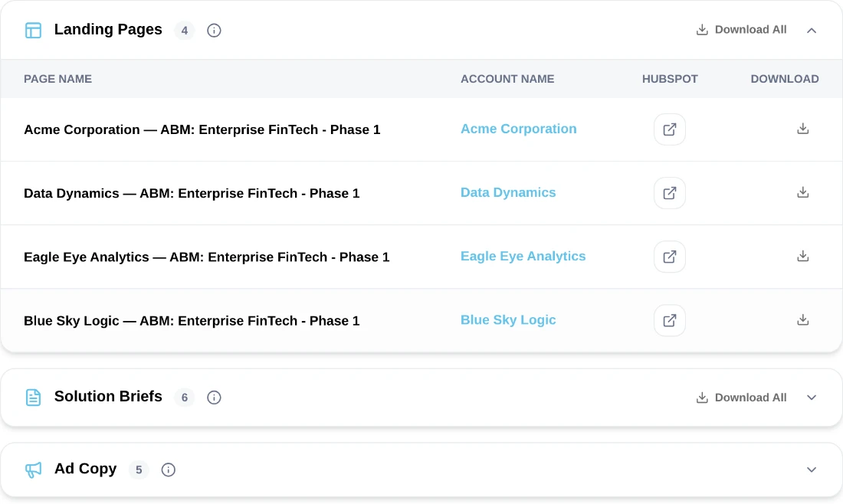Viewport: 843px width, 504px height.
Task: Show info about Ad Copy
Action: click(169, 470)
